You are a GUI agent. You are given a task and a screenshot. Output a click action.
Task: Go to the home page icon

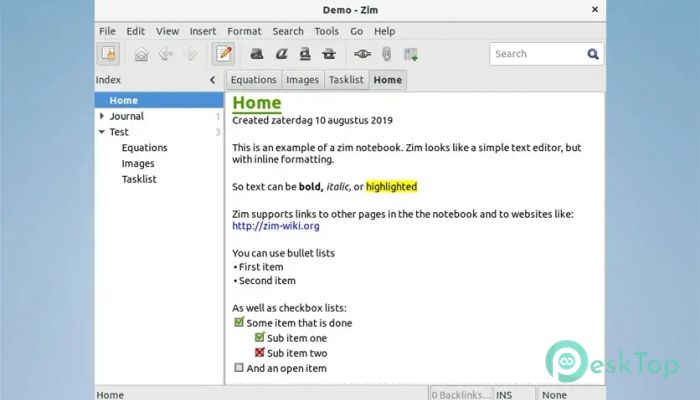(142, 54)
